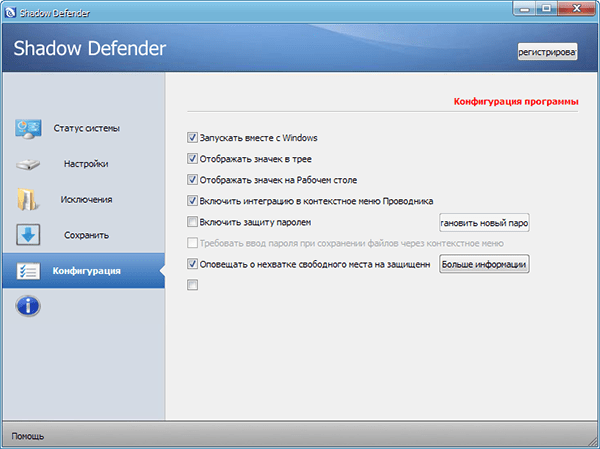
Task: Click the Конфигурация checklist icon
Action: [28, 271]
